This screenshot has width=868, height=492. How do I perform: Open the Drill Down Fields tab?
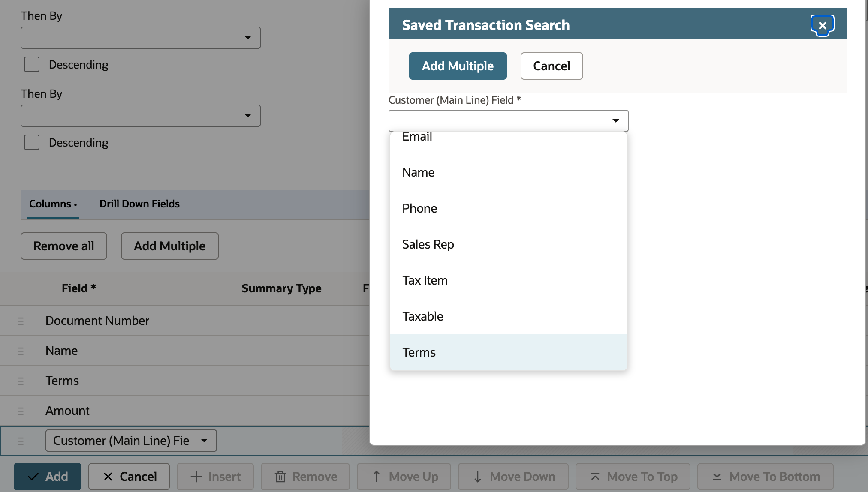(x=139, y=204)
